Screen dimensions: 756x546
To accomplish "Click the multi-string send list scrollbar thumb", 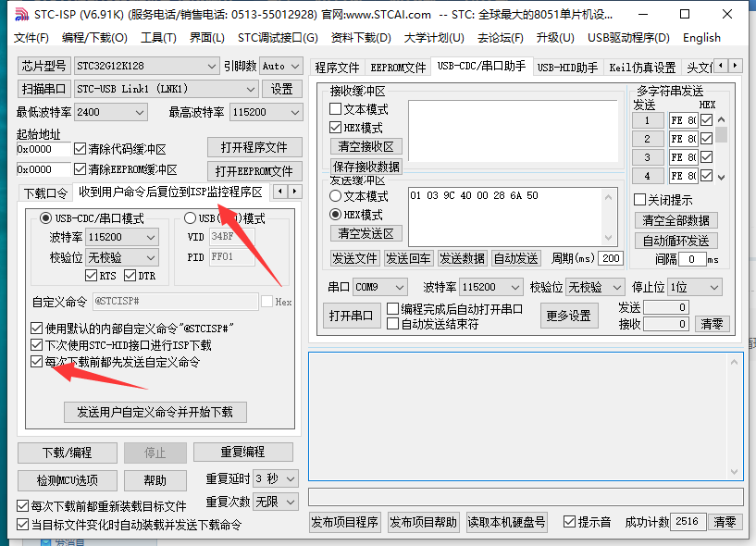I will click(x=721, y=134).
